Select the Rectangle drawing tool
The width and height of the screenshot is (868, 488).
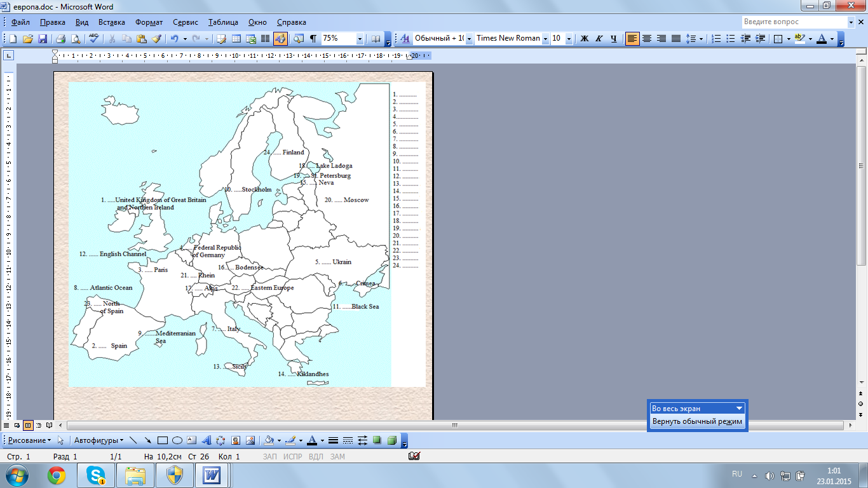point(163,440)
